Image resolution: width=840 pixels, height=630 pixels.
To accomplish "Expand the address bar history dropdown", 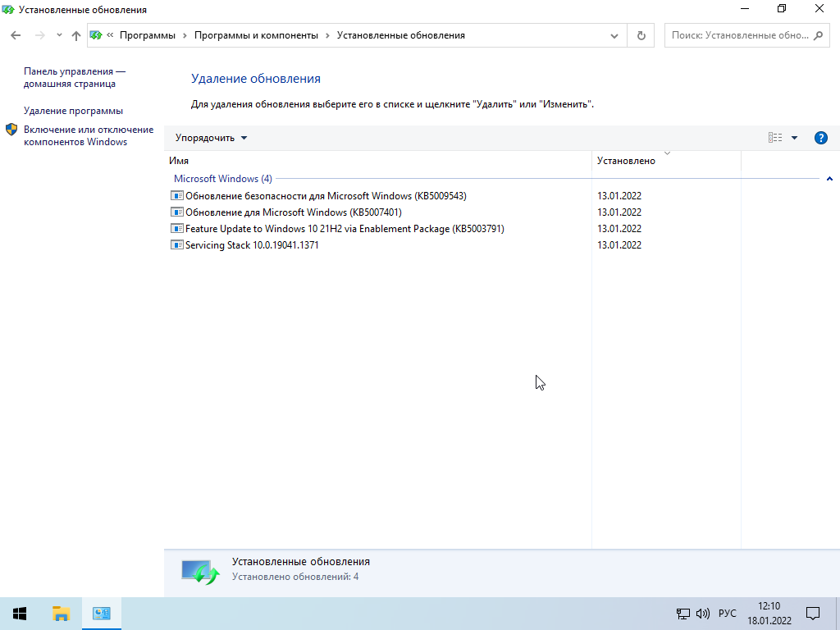I will 614,36.
